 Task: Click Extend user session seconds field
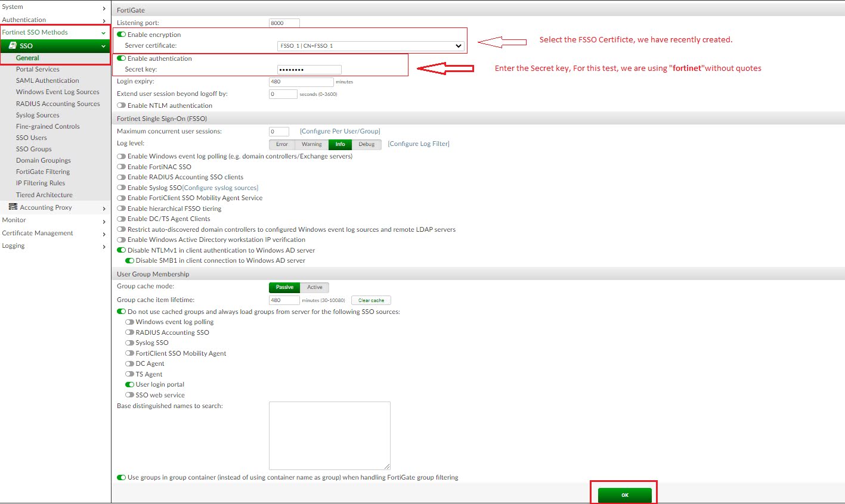283,94
